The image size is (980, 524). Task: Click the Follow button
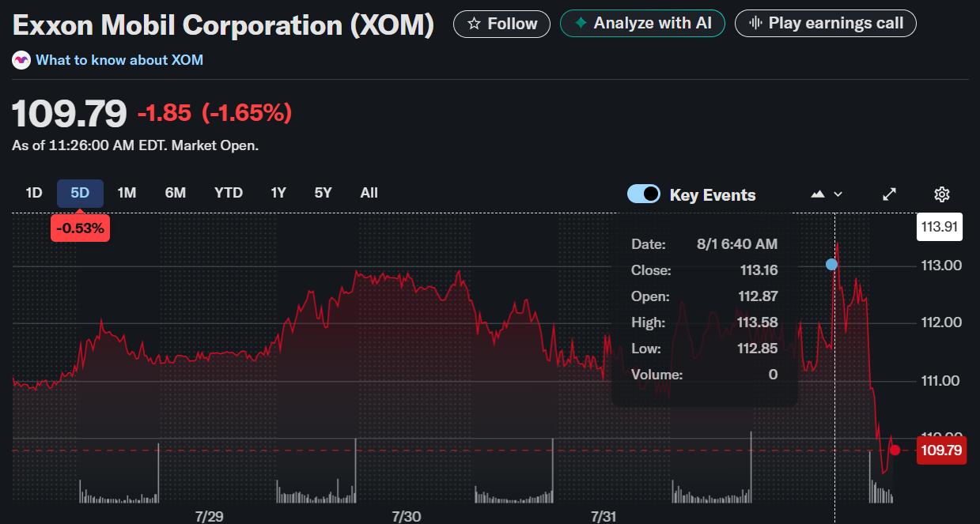[x=501, y=23]
